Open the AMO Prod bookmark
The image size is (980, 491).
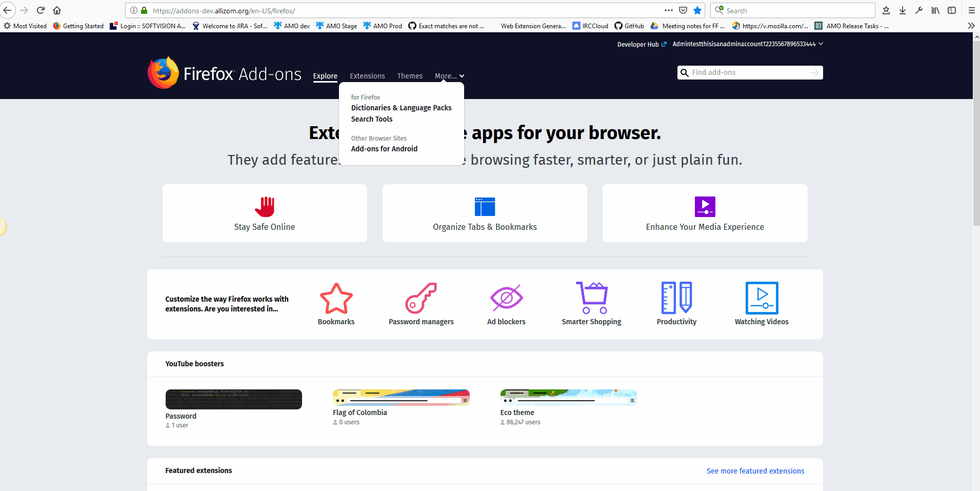pos(383,26)
